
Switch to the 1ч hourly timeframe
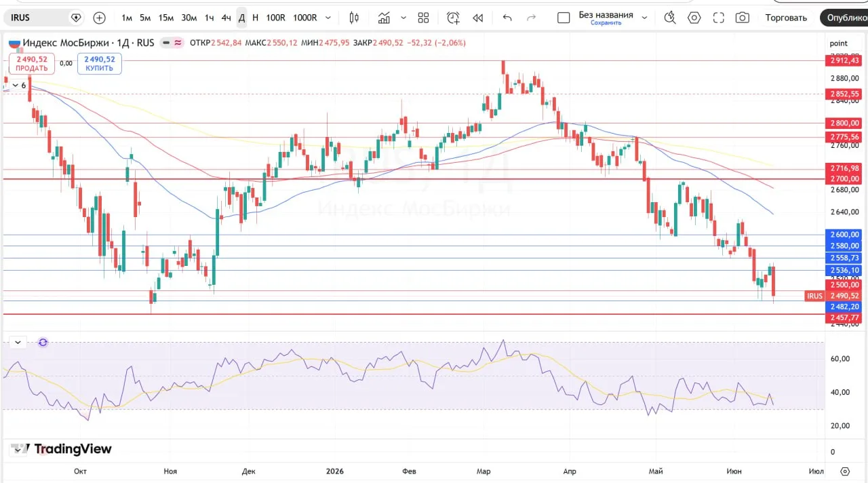point(210,18)
